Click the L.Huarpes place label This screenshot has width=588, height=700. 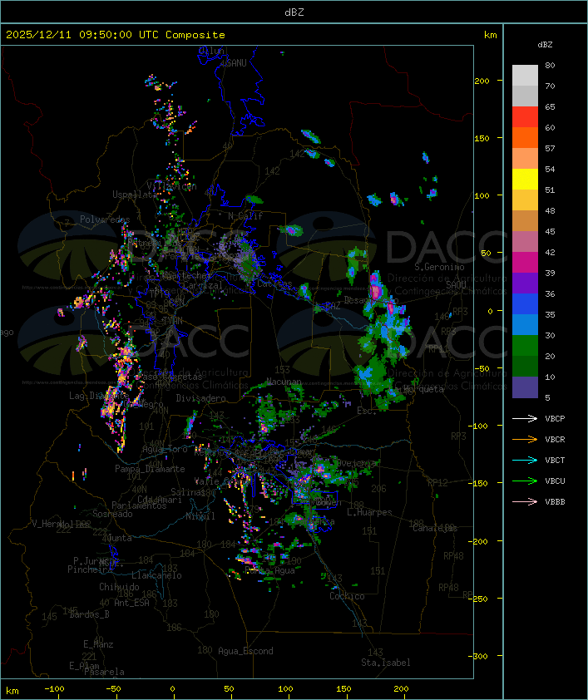(x=369, y=512)
